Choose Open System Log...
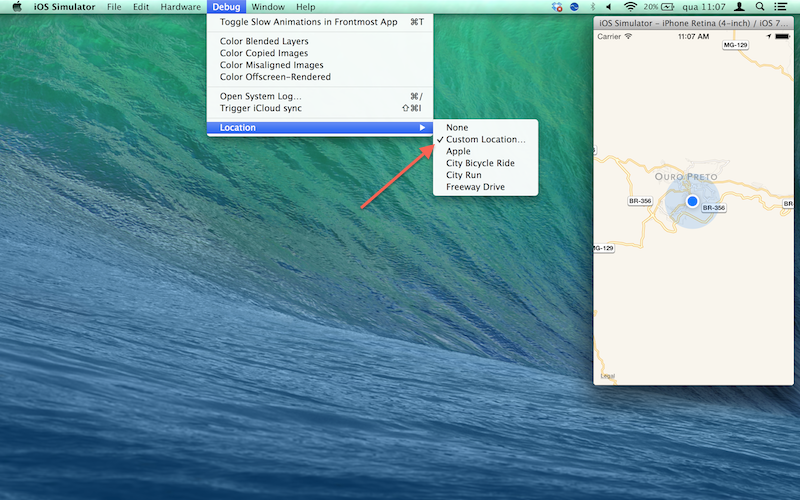800x500 pixels. (x=320, y=96)
